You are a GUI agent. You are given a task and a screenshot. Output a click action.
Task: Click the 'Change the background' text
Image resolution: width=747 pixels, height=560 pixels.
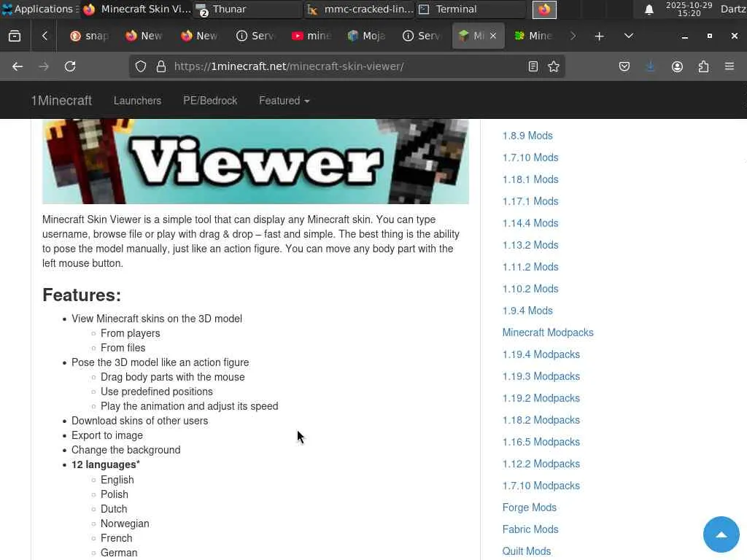point(125,451)
